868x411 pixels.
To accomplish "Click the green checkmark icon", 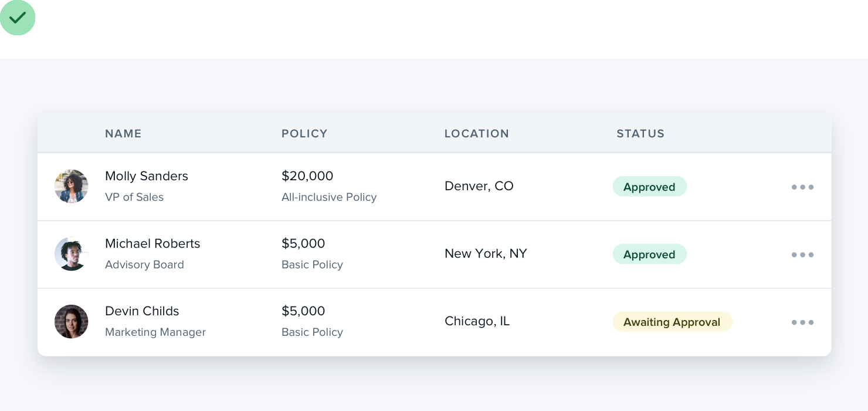I will (18, 18).
